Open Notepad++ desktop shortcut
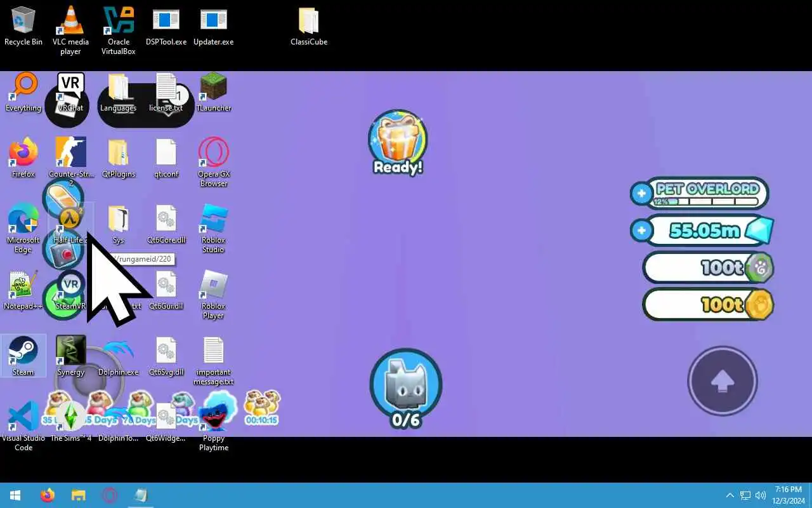Viewport: 812px width, 508px height. click(23, 291)
